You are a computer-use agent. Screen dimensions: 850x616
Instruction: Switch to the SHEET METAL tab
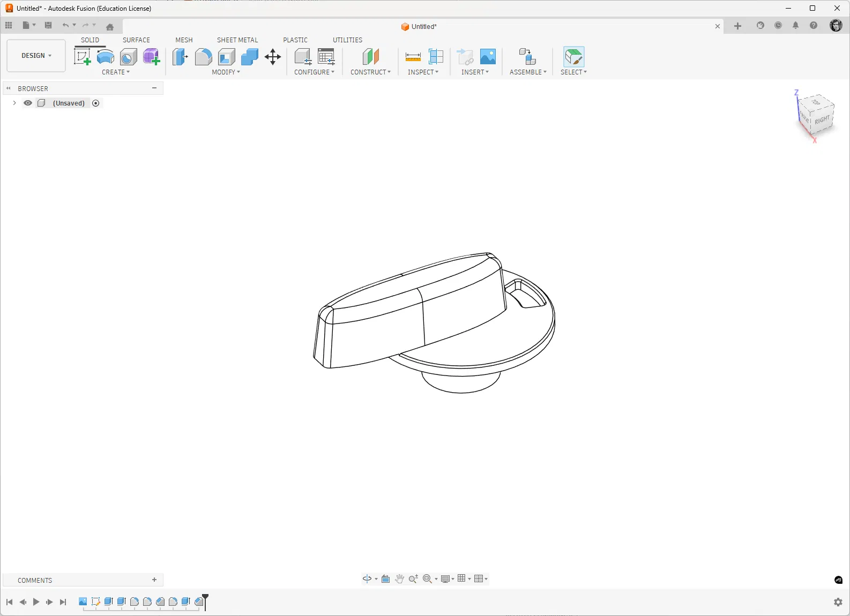click(237, 40)
